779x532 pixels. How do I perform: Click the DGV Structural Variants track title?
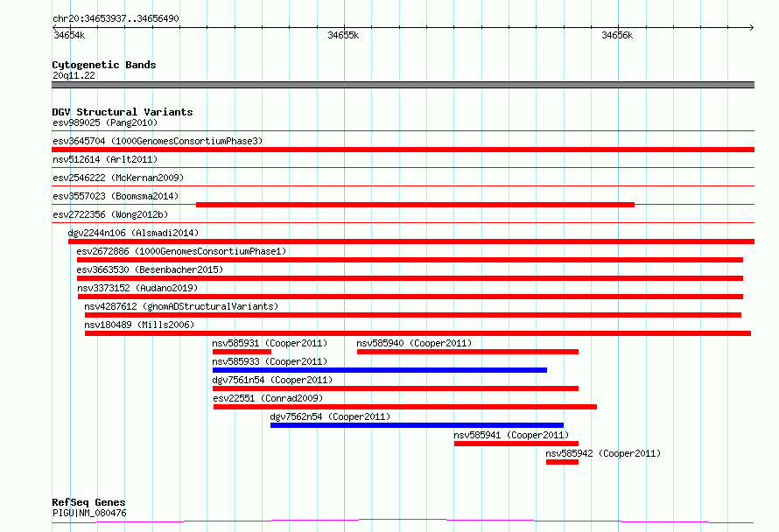coord(123,112)
